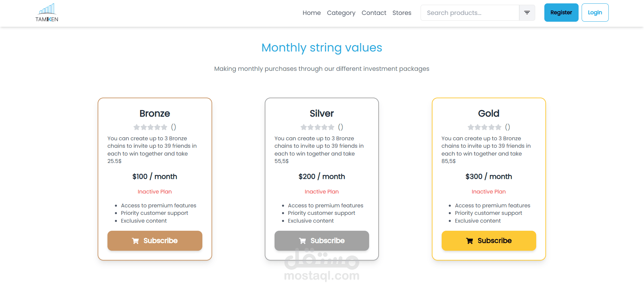Click the cart icon on Silver Subscribe
Viewport: 644px width, 288px height.
point(302,241)
